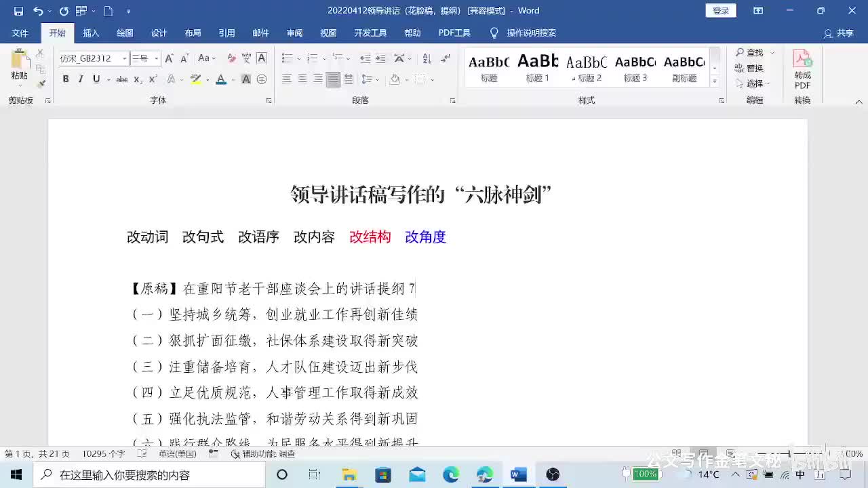This screenshot has height=488, width=868.
Task: Toggle Italic formatting
Action: (x=81, y=79)
